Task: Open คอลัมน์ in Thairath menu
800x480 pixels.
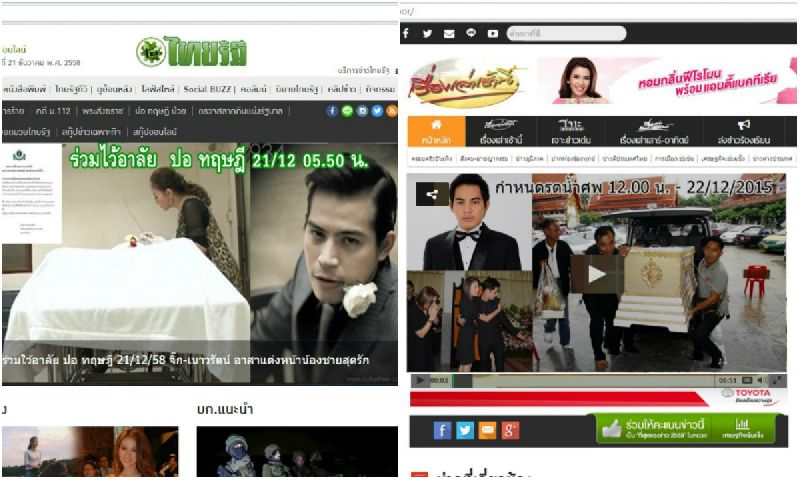Action: point(254,89)
